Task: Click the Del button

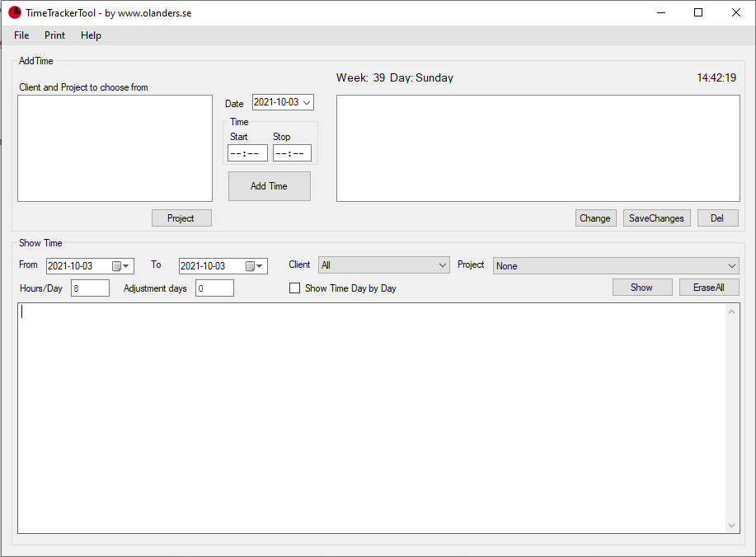Action: (717, 218)
